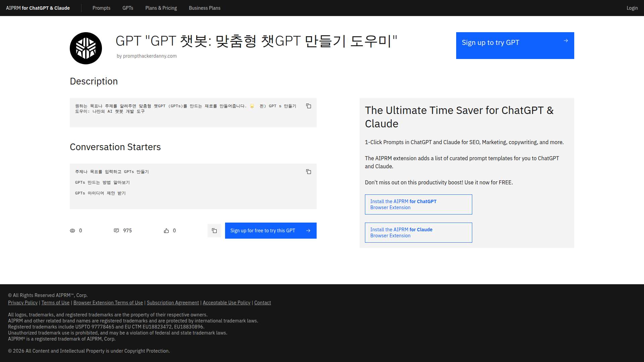Open the Prompts menu item
The height and width of the screenshot is (362, 644).
click(101, 8)
